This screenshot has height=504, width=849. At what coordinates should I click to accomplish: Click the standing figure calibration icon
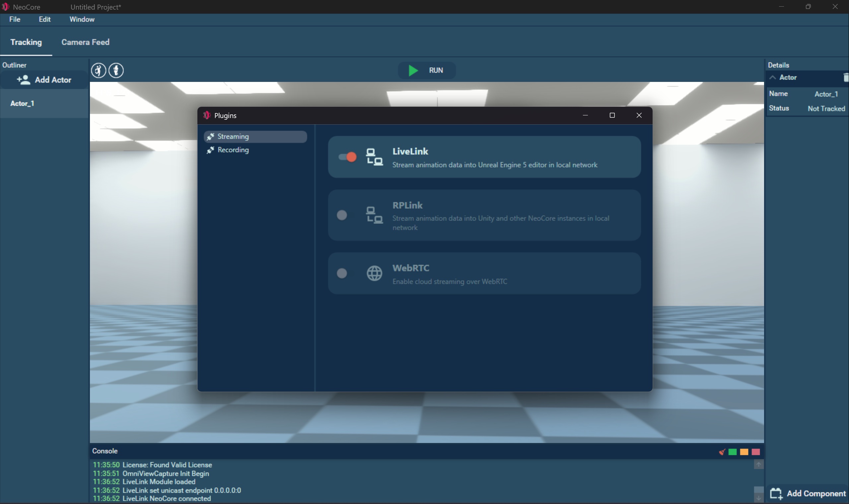tap(116, 71)
